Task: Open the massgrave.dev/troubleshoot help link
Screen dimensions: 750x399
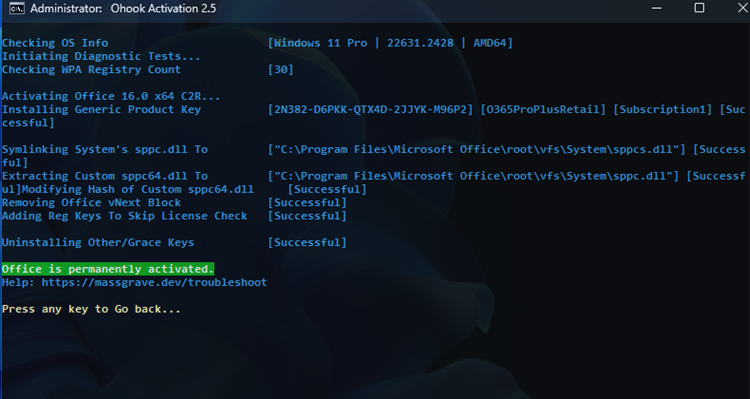Action: tap(154, 282)
